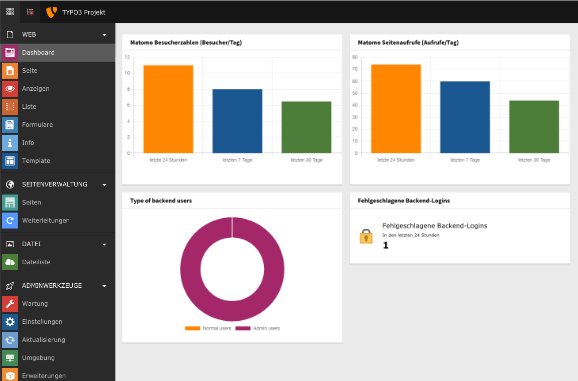The image size is (578, 381).
Task: Click the padlock icon in failed logins widget
Action: tap(366, 237)
